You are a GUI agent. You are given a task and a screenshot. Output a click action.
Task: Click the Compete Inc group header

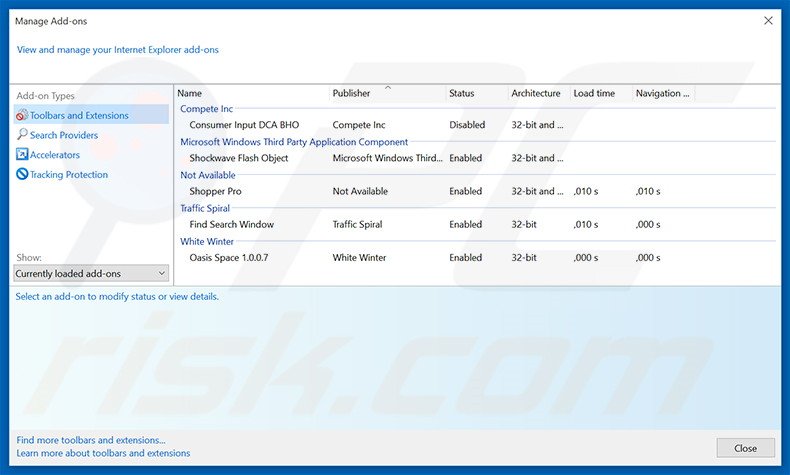(207, 109)
